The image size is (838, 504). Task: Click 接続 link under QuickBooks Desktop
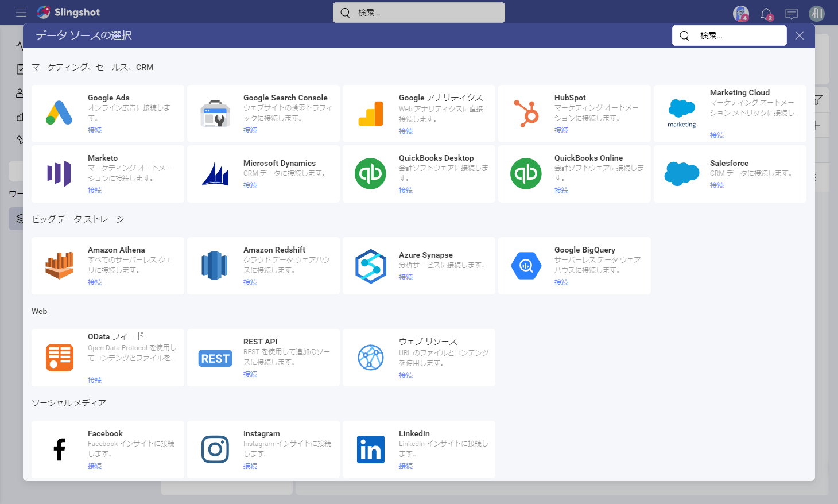point(406,191)
